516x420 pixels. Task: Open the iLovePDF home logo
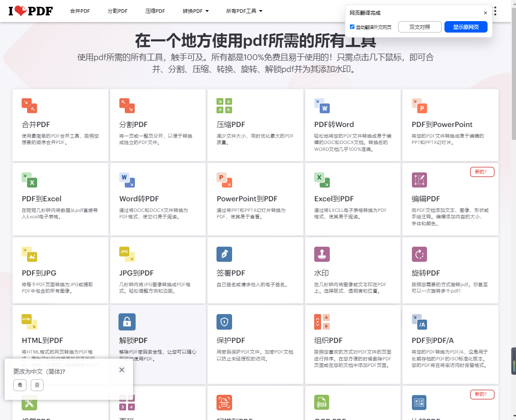point(31,11)
